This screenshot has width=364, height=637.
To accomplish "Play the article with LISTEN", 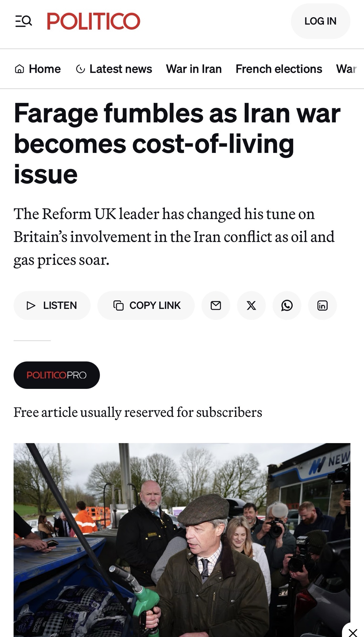I will point(52,305).
